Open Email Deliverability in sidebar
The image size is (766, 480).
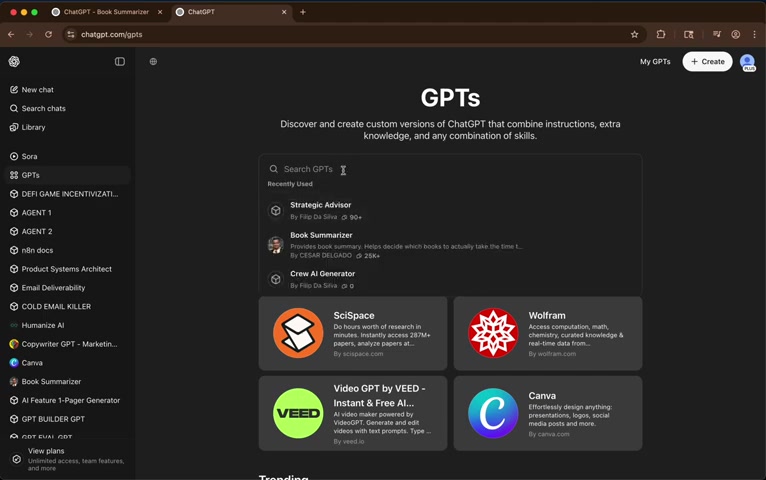point(67,288)
